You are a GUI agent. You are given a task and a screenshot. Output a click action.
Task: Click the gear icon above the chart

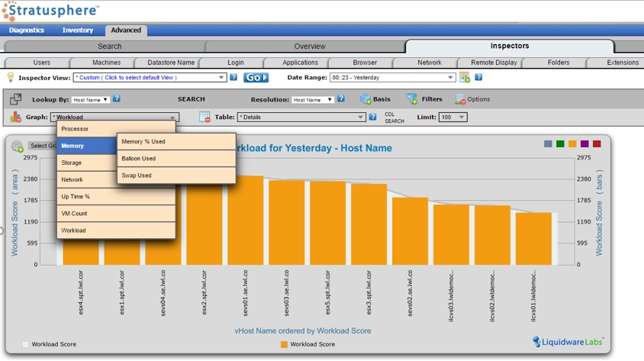(18, 146)
